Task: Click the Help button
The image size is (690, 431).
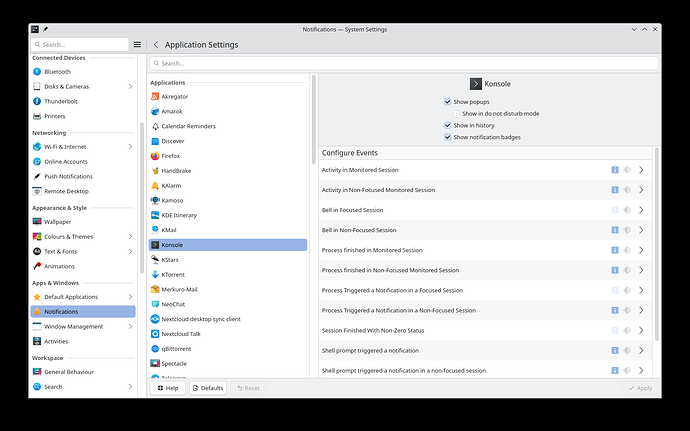Action: pyautogui.click(x=167, y=387)
